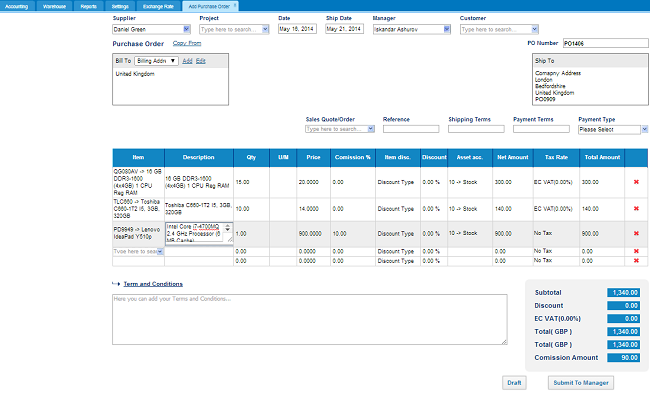
Task: Switch to the Reports tab
Action: click(x=88, y=6)
